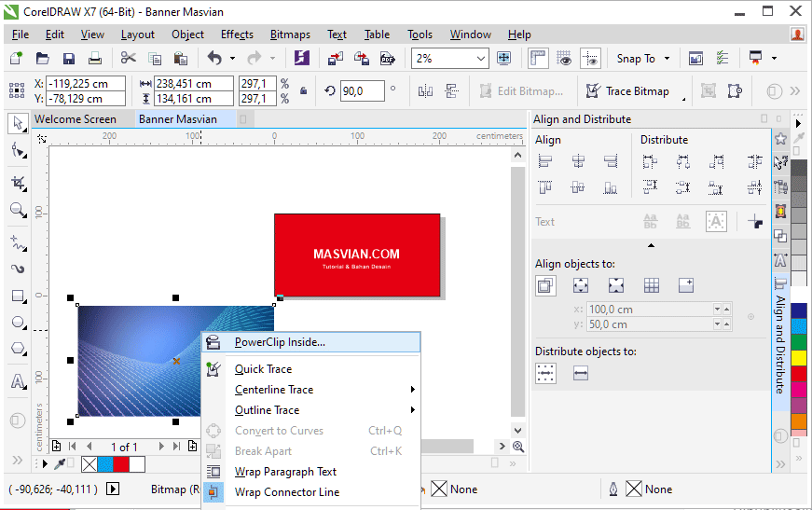812x510 pixels.
Task: Enable align to active objects
Action: click(545, 286)
